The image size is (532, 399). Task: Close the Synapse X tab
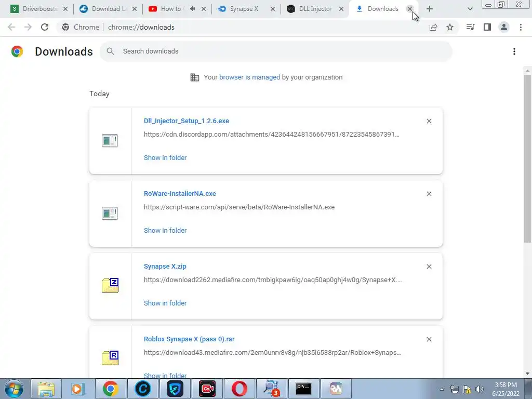tap(272, 9)
